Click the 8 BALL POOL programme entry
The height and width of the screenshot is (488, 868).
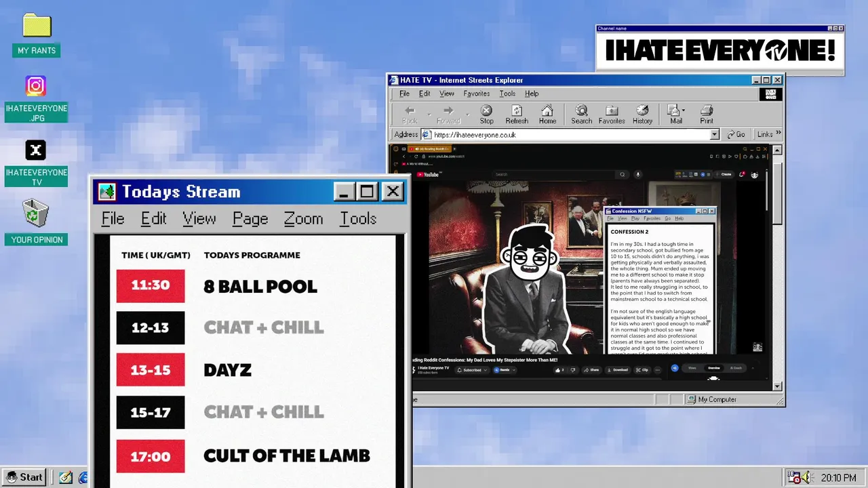click(260, 287)
